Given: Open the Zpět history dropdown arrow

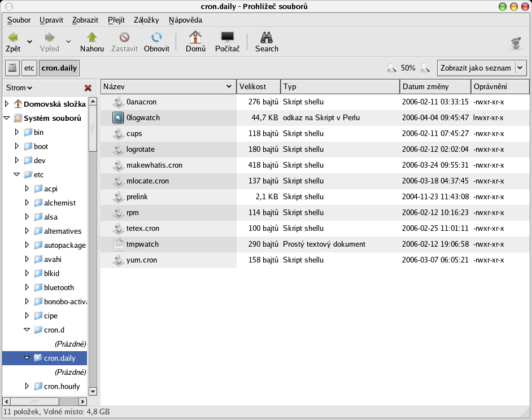Looking at the screenshot, I should (x=29, y=42).
